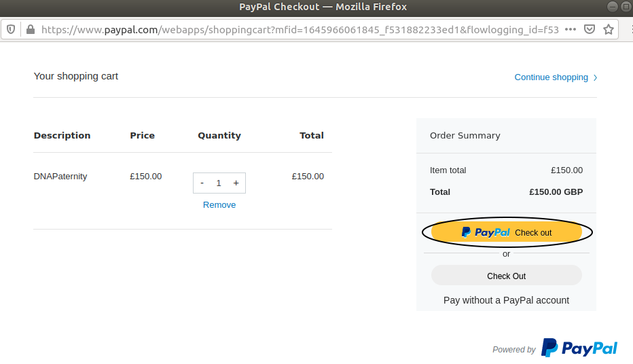Bookmark this page with star icon
633x364 pixels.
pyautogui.click(x=609, y=29)
